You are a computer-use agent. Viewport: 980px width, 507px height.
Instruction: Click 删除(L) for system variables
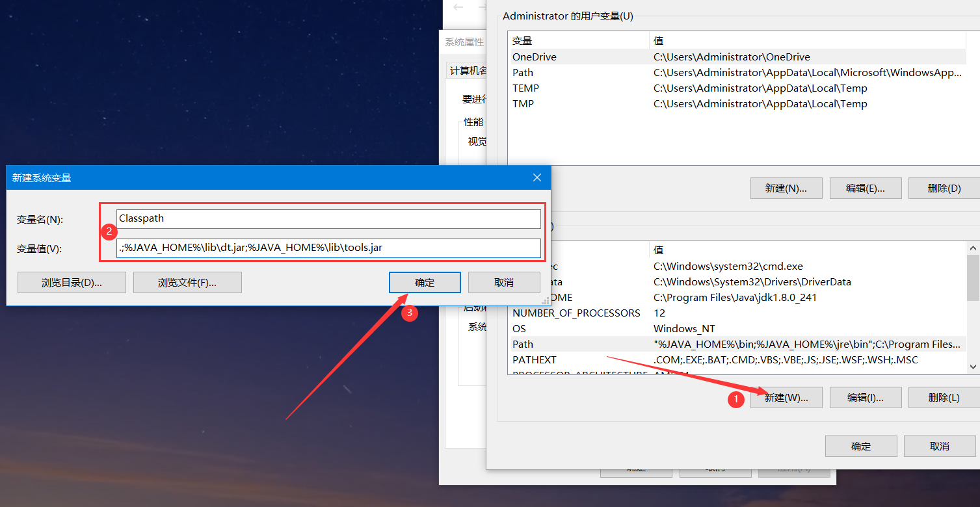(944, 398)
